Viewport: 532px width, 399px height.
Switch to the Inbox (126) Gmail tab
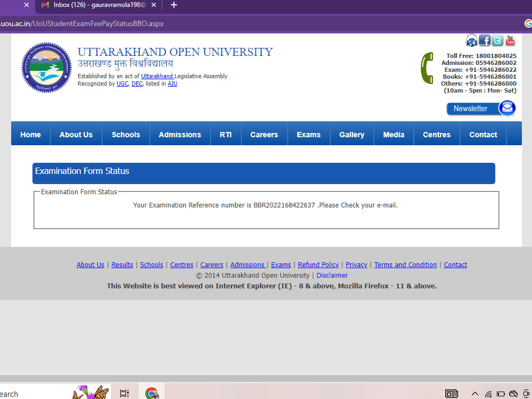point(98,5)
